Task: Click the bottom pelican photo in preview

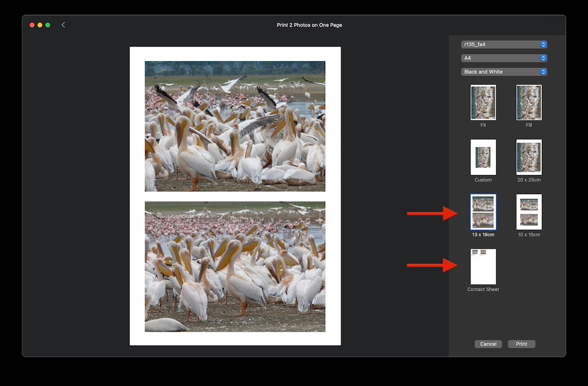Action: pyautogui.click(x=235, y=267)
